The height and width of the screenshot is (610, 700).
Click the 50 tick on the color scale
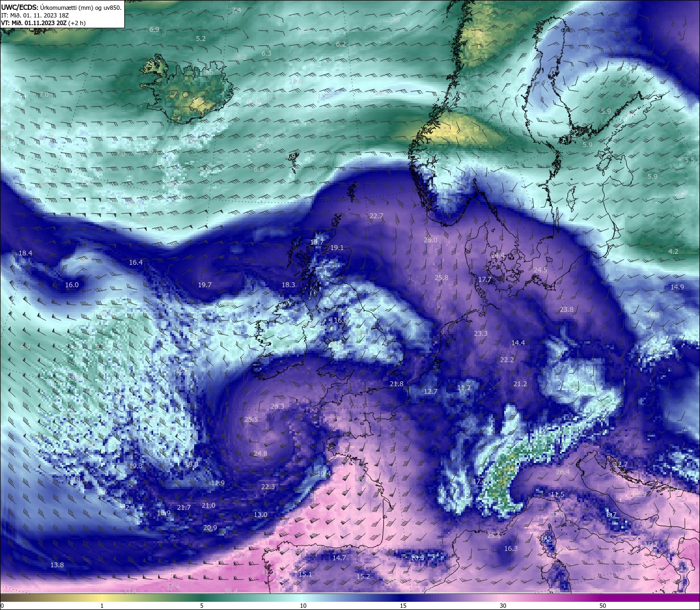coord(603,606)
